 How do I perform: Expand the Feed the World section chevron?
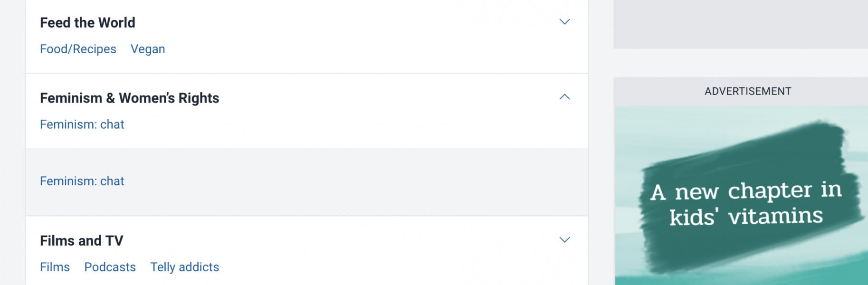tap(564, 22)
